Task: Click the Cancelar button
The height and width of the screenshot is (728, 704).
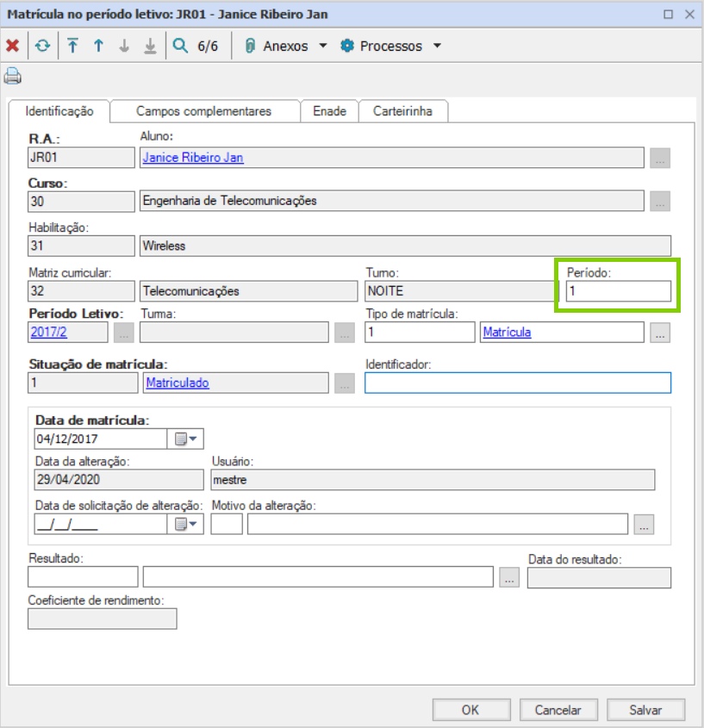Action: (x=558, y=710)
